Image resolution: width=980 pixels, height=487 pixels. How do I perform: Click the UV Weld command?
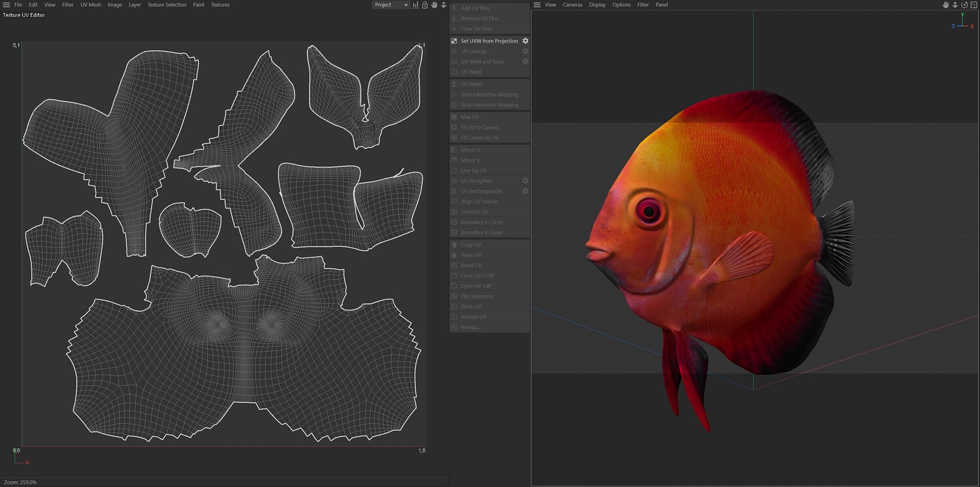click(x=489, y=72)
